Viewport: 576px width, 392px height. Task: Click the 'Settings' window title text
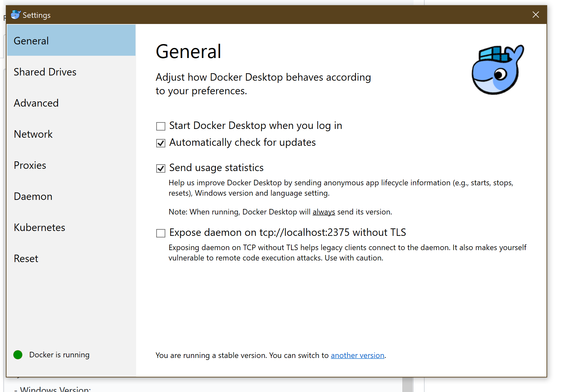click(37, 15)
